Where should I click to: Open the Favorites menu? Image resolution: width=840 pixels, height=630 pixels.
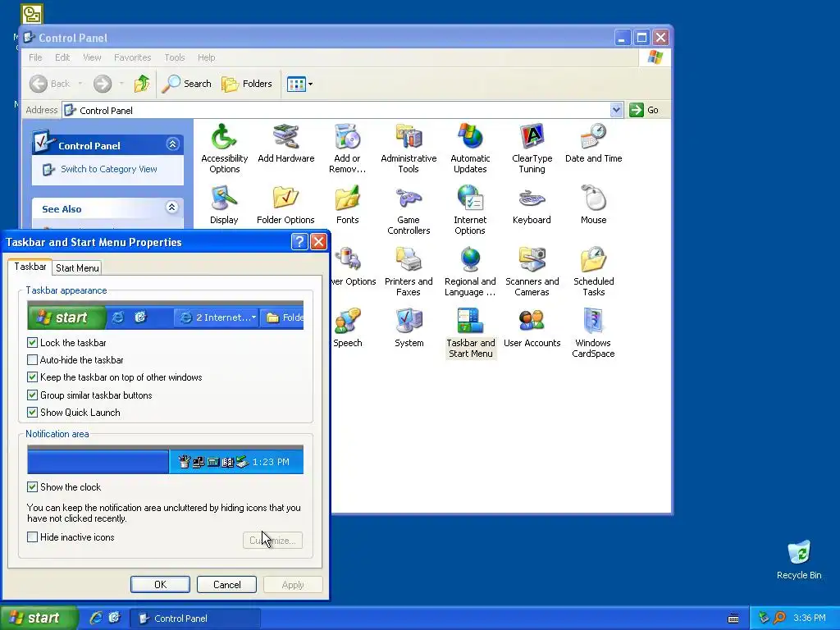[x=132, y=57]
